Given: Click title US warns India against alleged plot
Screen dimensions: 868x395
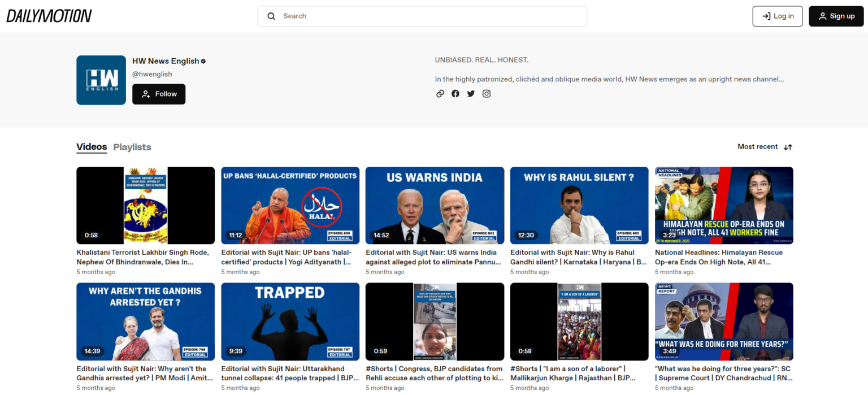Looking at the screenshot, I should click(433, 257).
